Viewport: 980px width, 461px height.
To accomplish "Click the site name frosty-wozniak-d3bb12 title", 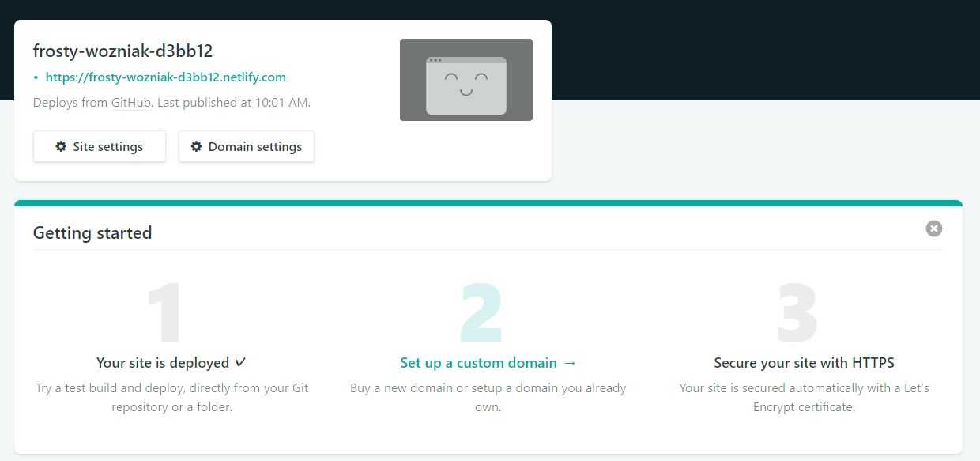I will [x=122, y=51].
